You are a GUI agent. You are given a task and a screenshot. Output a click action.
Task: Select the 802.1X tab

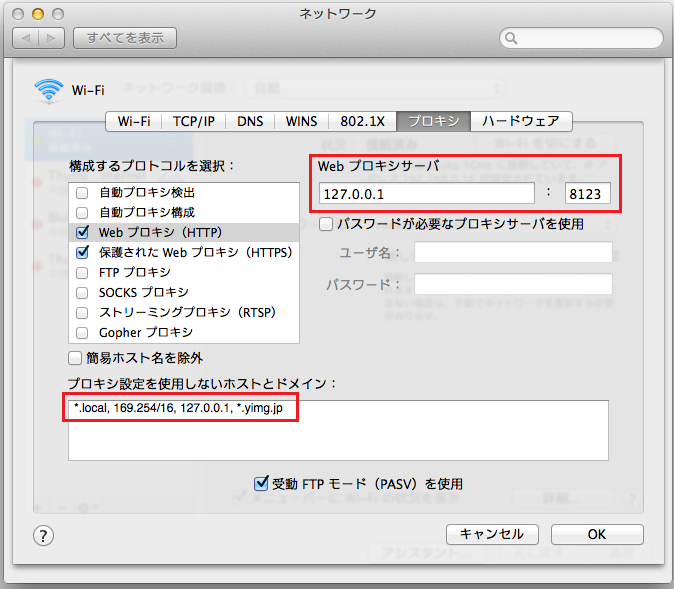pos(362,121)
